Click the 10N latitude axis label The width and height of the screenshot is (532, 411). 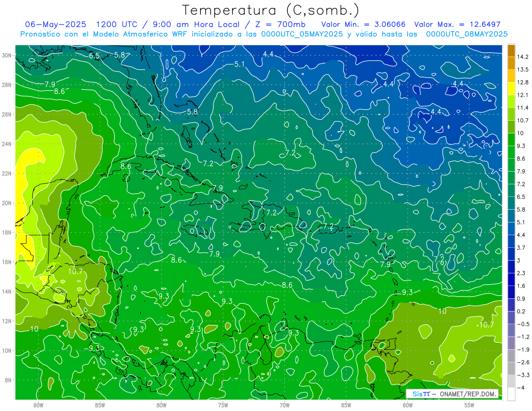(x=7, y=351)
